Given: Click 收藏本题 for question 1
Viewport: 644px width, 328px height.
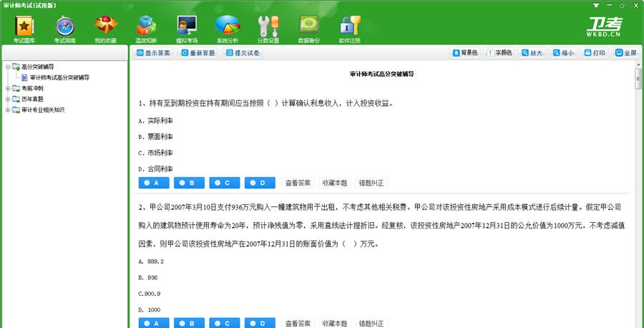Looking at the screenshot, I should pyautogui.click(x=335, y=183).
